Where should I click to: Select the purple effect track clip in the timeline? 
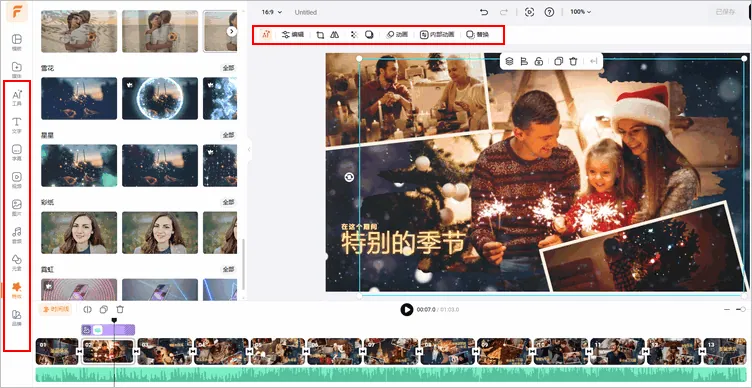pyautogui.click(x=108, y=329)
